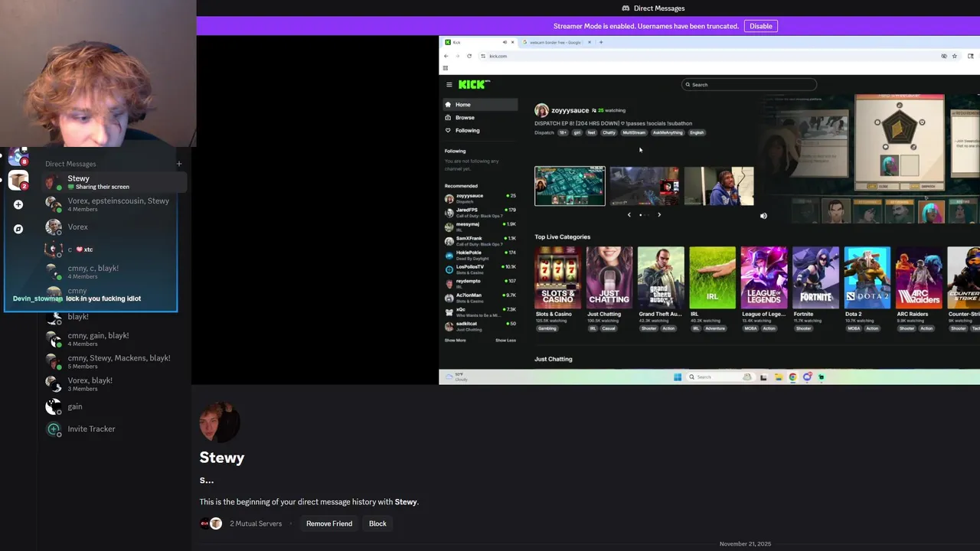Open messymaj in Recommended list
Viewport: 980px width, 551px height.
pos(481,227)
